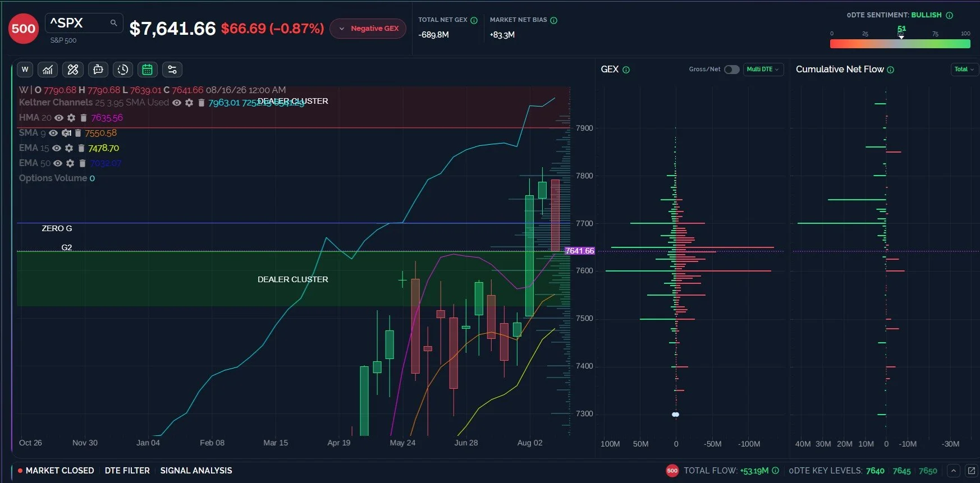This screenshot has width=980, height=483.
Task: Toggle HMA 20 visibility eye
Action: coord(59,118)
